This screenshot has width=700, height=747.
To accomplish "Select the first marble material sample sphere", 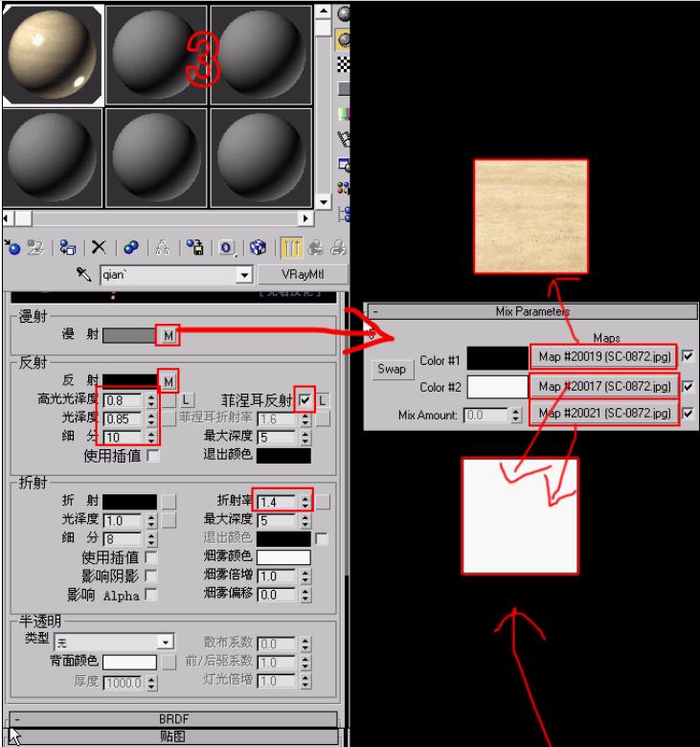I will tap(52, 54).
